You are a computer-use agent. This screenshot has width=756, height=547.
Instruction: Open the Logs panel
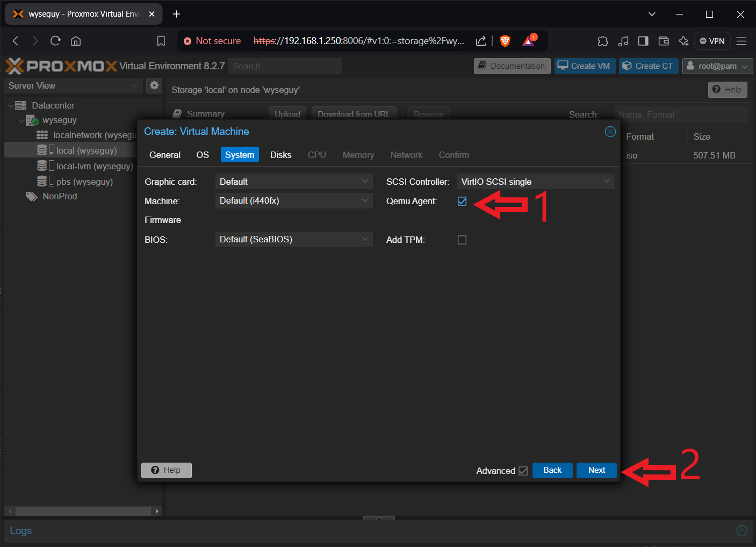click(x=21, y=531)
